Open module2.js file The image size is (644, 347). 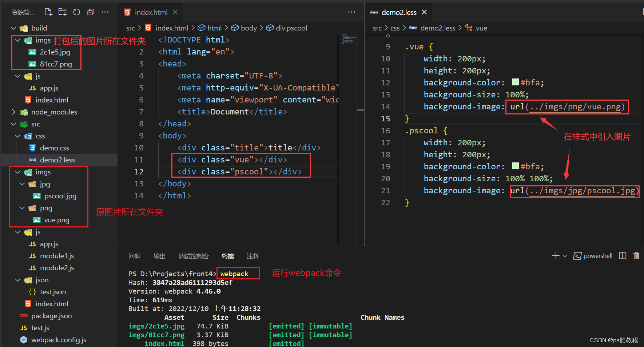tap(57, 268)
